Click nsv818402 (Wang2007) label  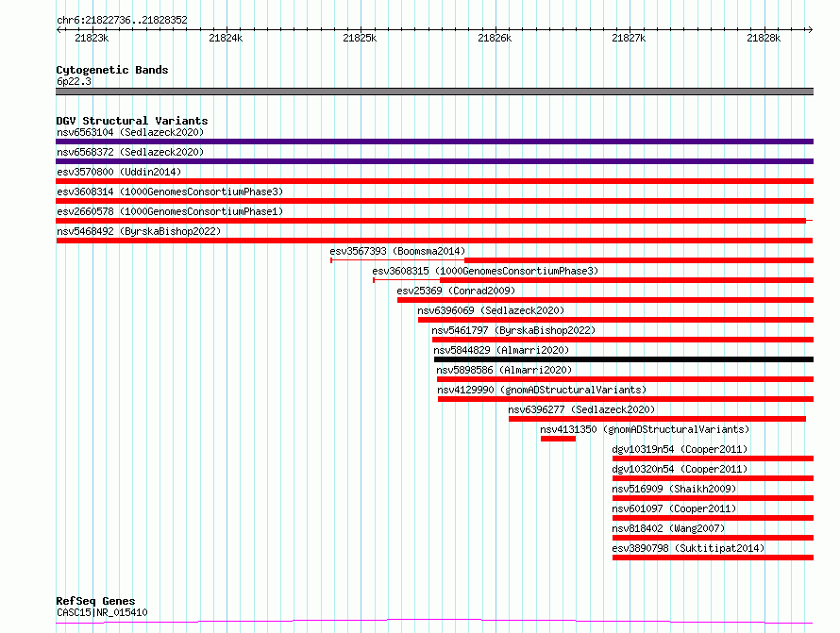click(x=668, y=528)
